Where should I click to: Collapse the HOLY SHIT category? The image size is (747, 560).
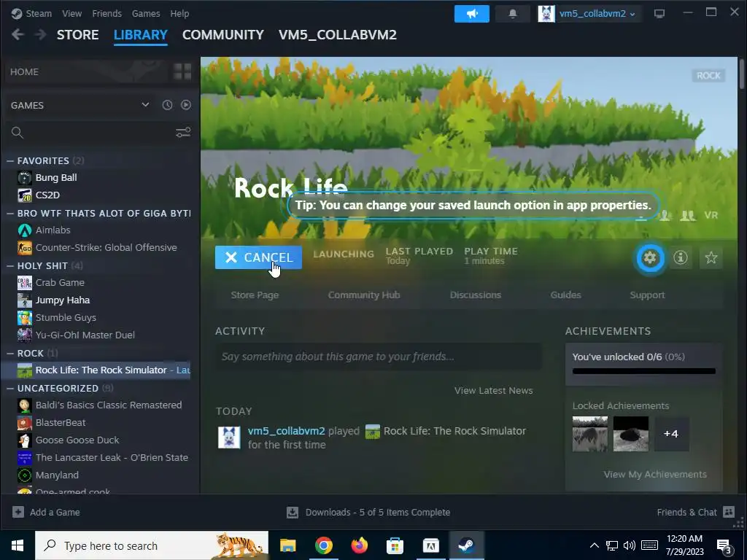pyautogui.click(x=10, y=265)
